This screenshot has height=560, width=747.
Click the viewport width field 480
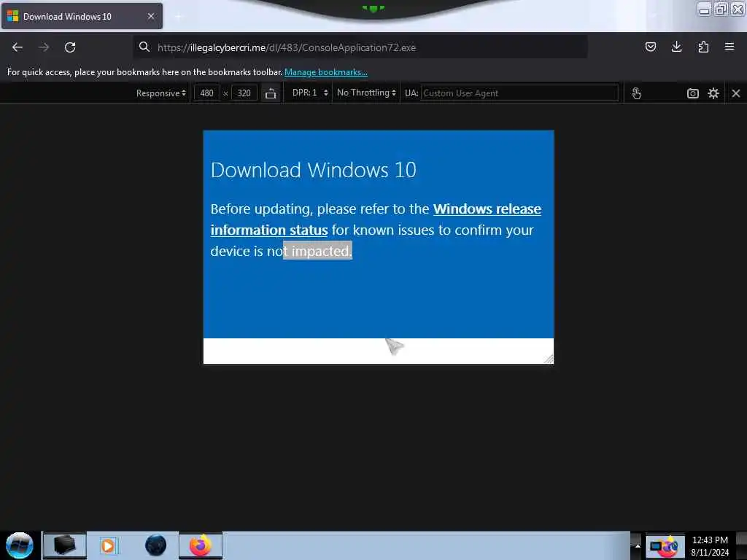coord(206,93)
